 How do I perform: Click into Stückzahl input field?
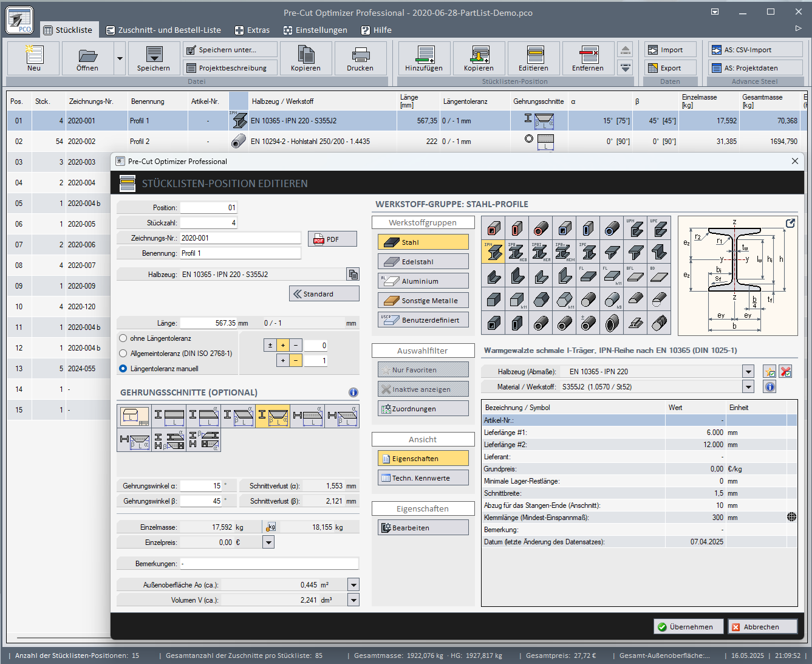pyautogui.click(x=208, y=223)
